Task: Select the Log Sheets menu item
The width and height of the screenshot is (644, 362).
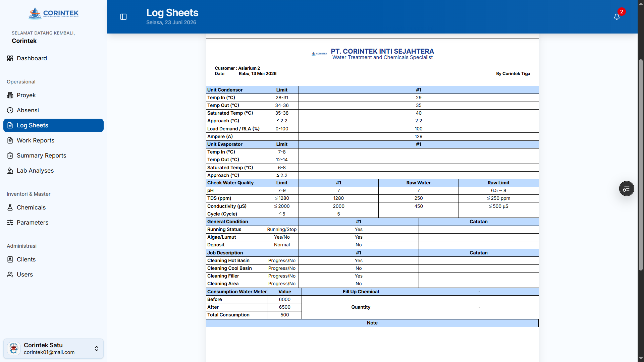Action: (54, 125)
